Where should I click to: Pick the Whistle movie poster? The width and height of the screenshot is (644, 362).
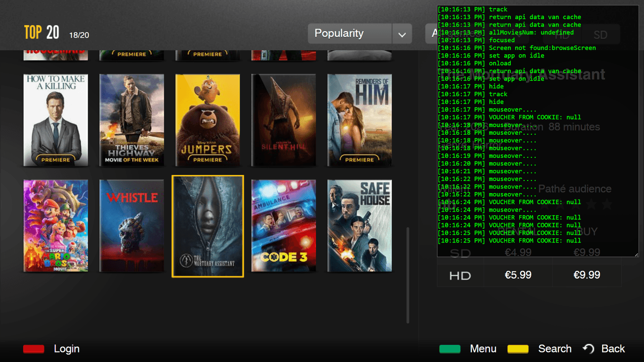tap(132, 226)
